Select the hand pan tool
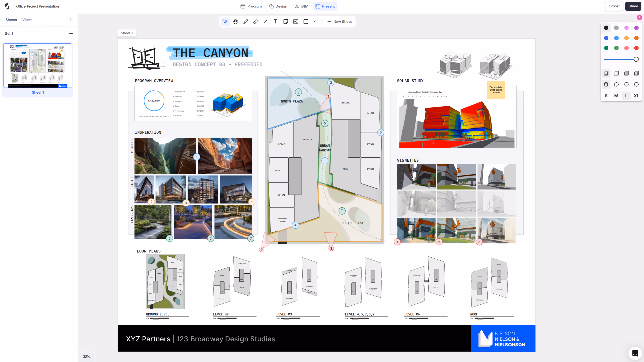 [235, 22]
